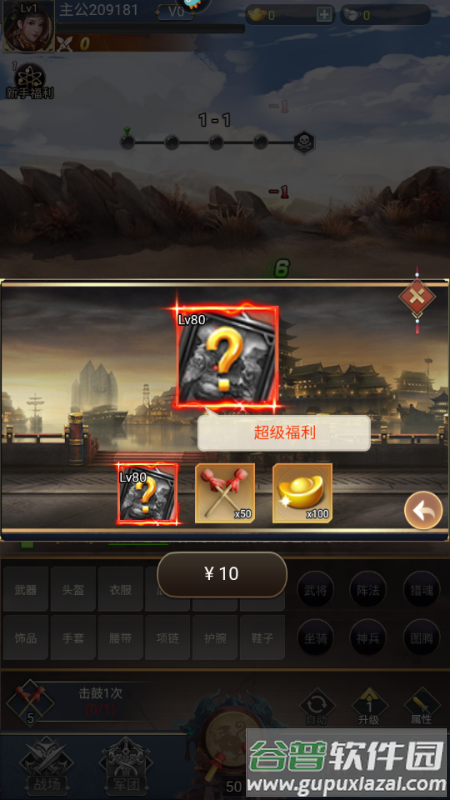Add gold with the green plus icon

(x=324, y=15)
